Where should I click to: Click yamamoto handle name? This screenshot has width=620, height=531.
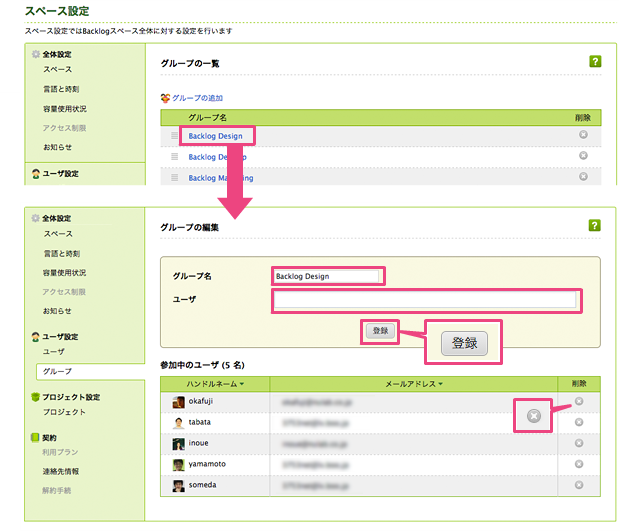tap(207, 464)
